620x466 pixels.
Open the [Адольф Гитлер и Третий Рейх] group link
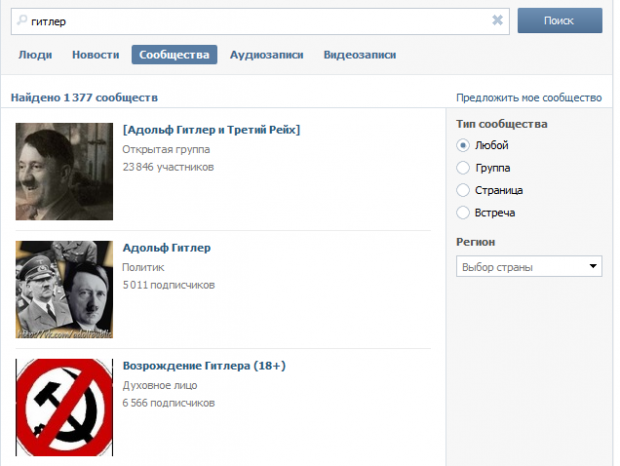[x=212, y=130]
